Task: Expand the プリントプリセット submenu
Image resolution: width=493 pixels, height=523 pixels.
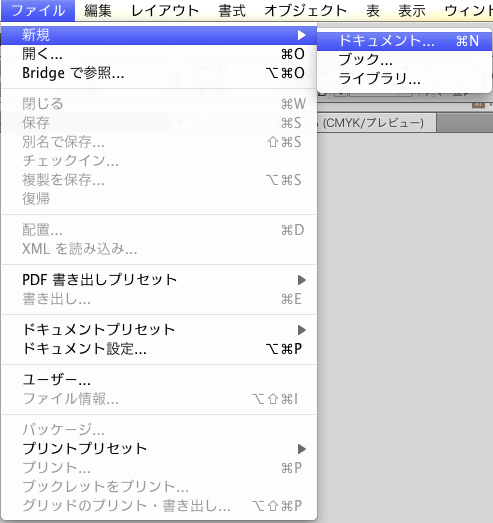Action: coord(302,449)
